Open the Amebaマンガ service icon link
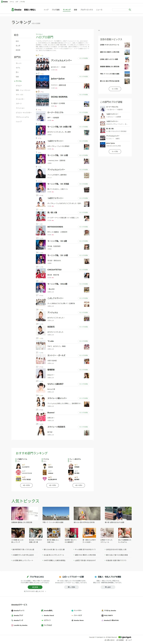 pyautogui.click(x=17, y=620)
